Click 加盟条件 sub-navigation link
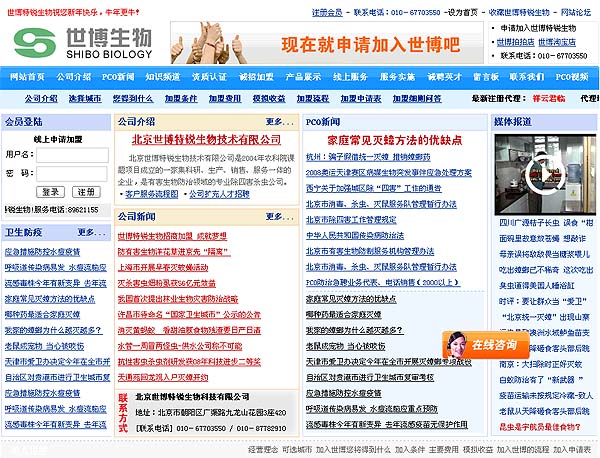Viewport: 600px width, 458px height. click(x=181, y=99)
